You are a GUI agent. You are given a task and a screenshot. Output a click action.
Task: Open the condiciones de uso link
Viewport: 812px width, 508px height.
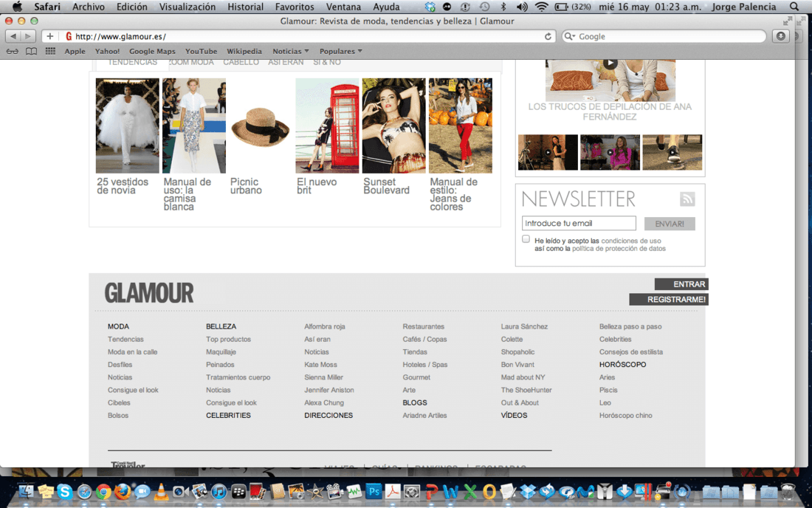coord(630,241)
